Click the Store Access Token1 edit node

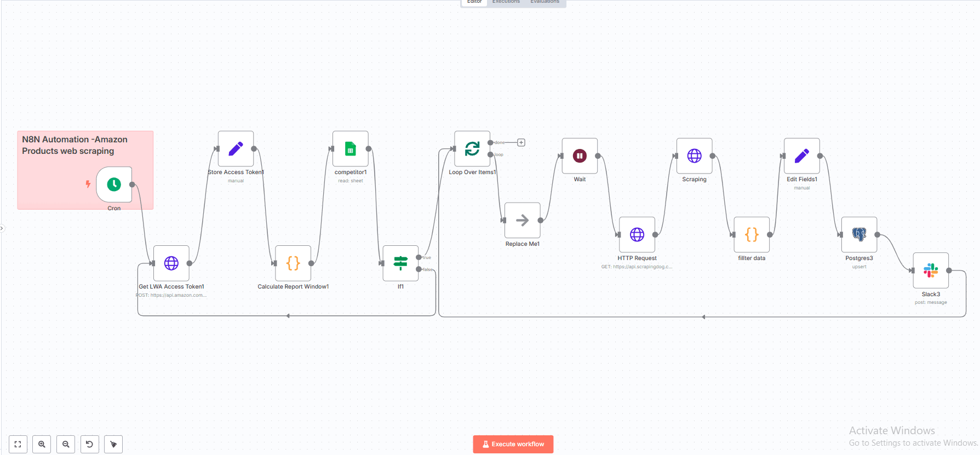(x=236, y=149)
